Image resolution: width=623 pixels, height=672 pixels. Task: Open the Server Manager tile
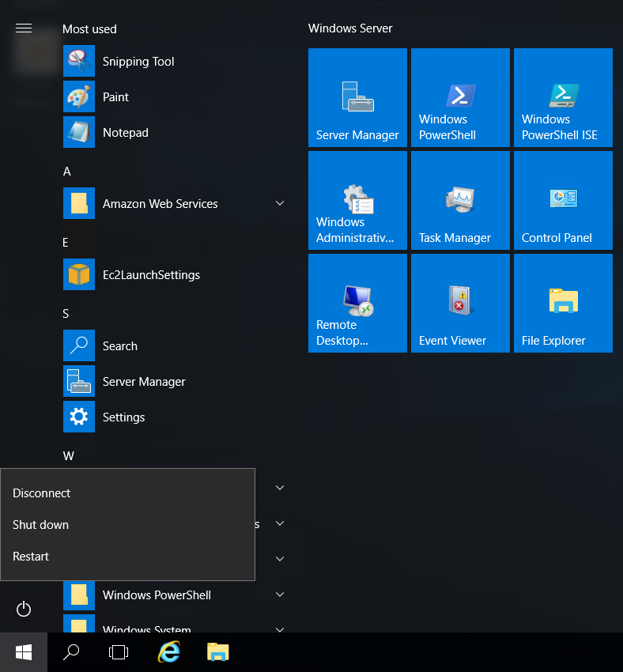[x=357, y=97]
